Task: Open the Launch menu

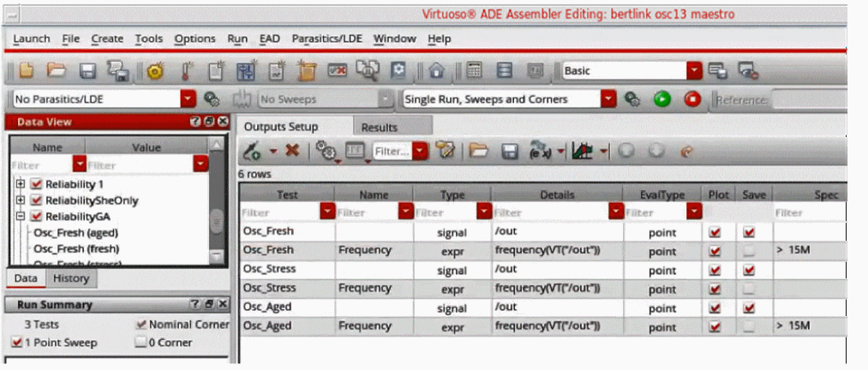Action: pos(32,39)
